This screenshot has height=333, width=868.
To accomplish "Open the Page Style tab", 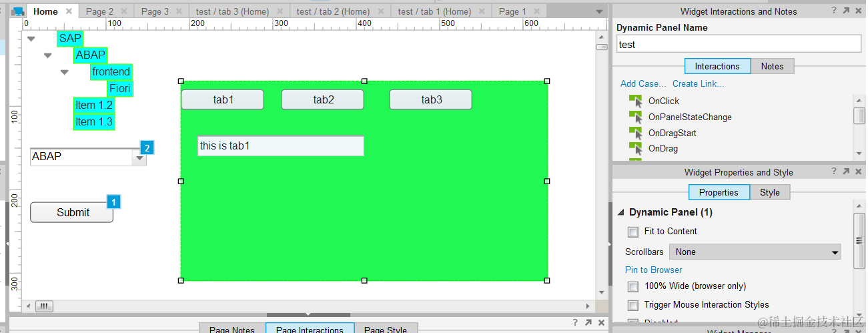I will [386, 329].
